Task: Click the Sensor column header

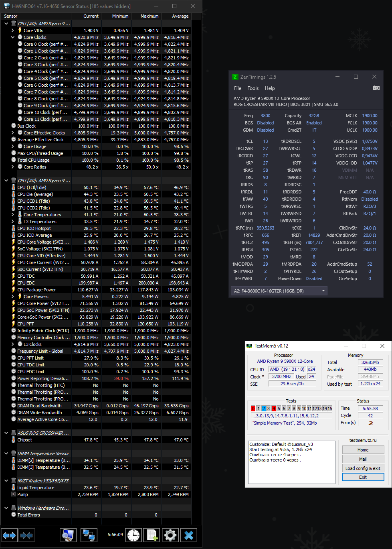Action: click(x=36, y=16)
